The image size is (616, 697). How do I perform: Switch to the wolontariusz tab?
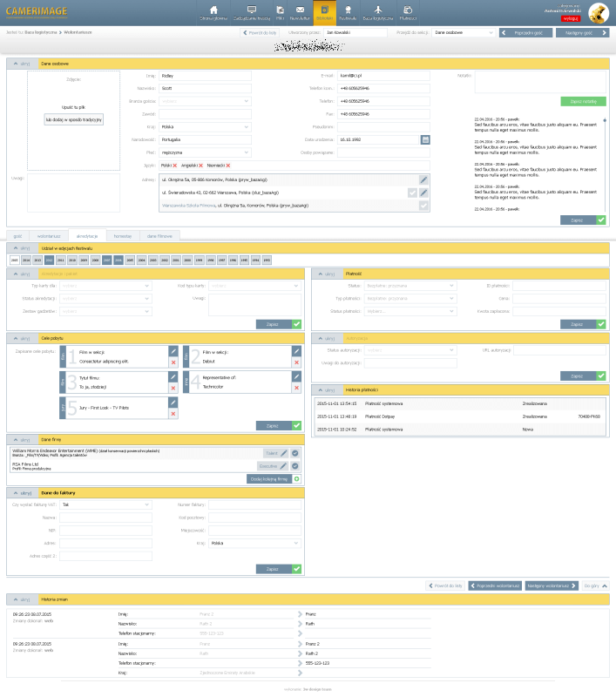51,236
